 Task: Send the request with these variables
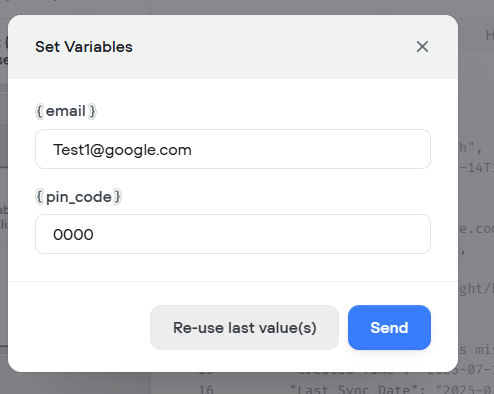tap(389, 327)
